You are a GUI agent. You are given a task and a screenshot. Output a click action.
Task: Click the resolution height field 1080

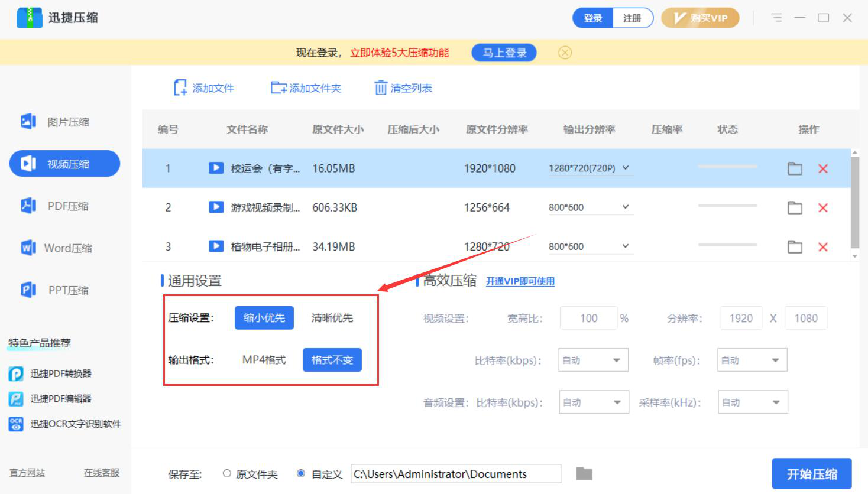pyautogui.click(x=806, y=318)
